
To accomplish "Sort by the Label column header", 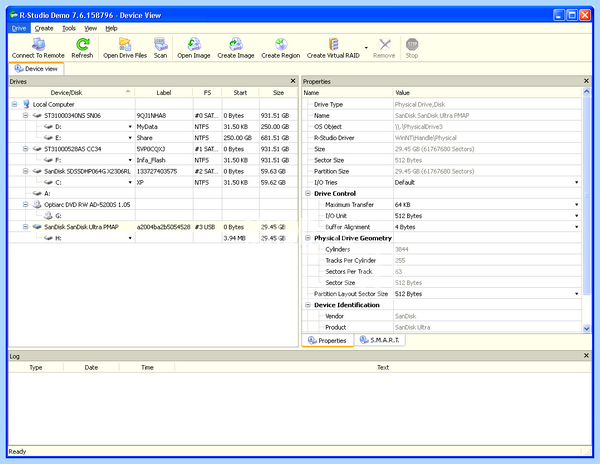I will 164,93.
